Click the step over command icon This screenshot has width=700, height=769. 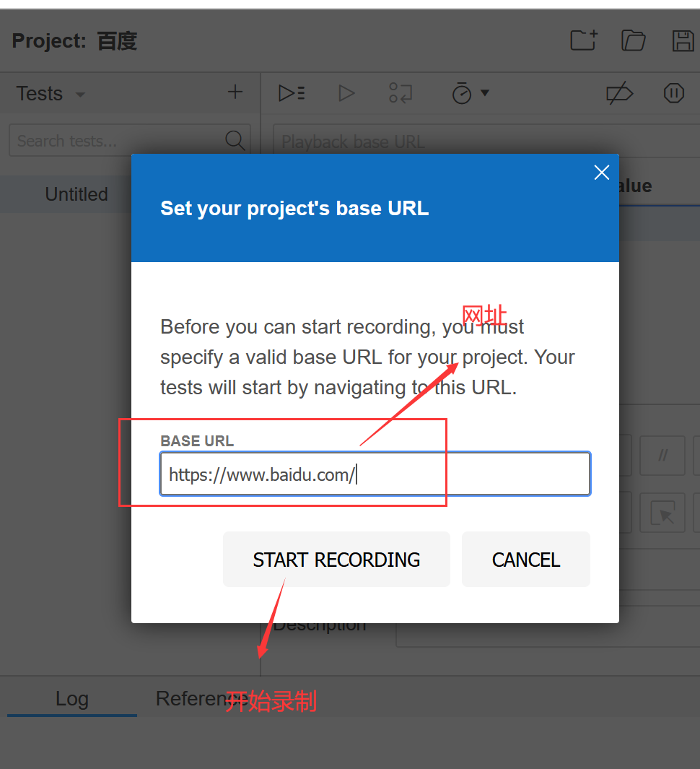point(400,92)
